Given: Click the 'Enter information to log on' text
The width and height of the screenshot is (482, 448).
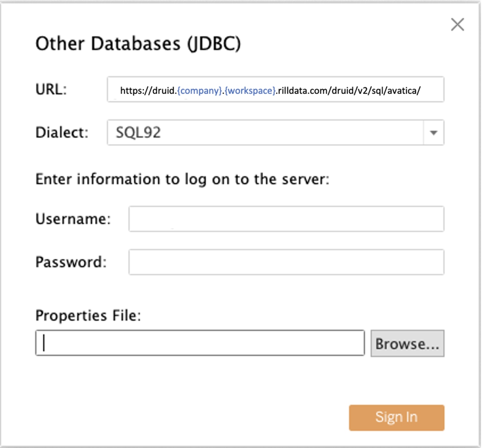Looking at the screenshot, I should [182, 179].
